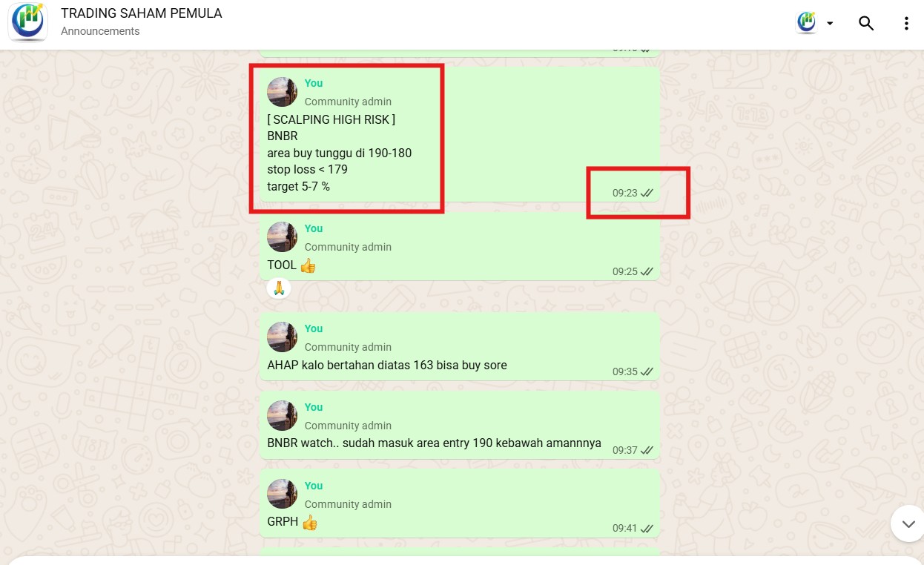Open the search icon in chat header
Image resolution: width=924 pixels, height=565 pixels.
(866, 23)
